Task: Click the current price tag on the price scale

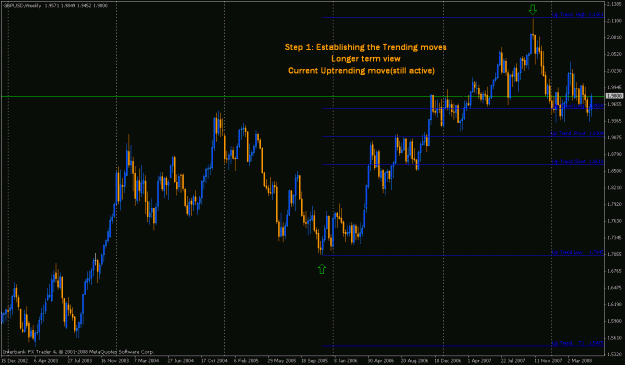Action: pyautogui.click(x=614, y=96)
